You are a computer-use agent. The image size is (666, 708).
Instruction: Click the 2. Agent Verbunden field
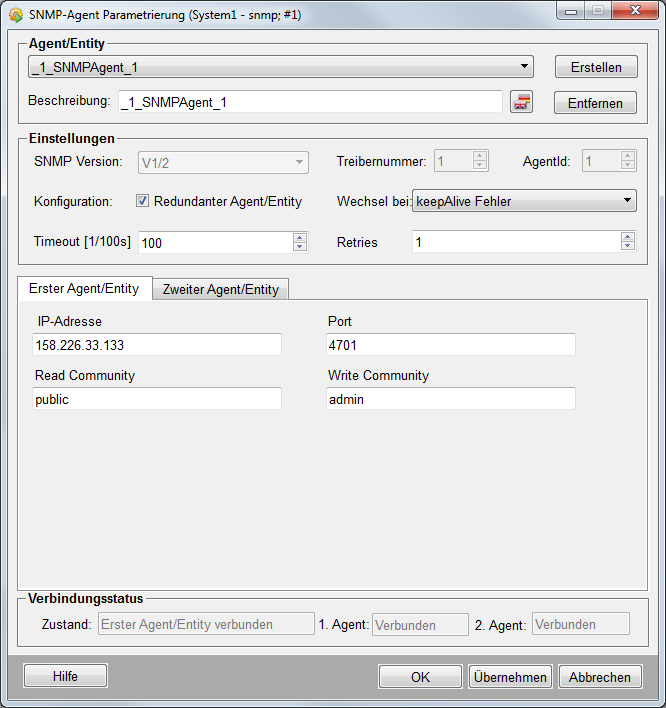[581, 624]
